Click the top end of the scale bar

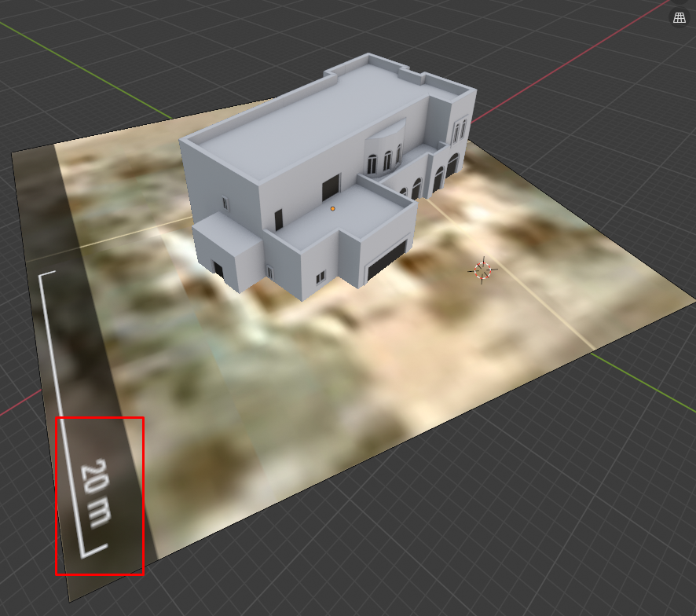click(46, 274)
